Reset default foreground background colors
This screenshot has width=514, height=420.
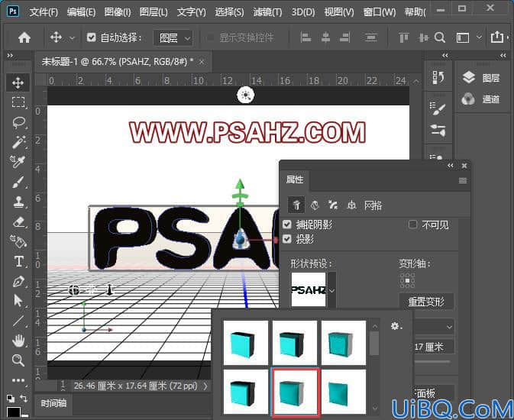tap(11, 398)
